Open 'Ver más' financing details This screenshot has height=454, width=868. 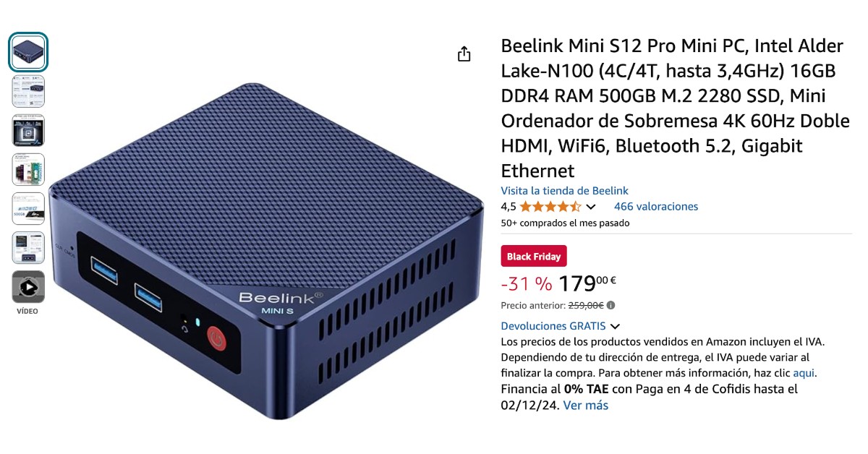point(586,406)
